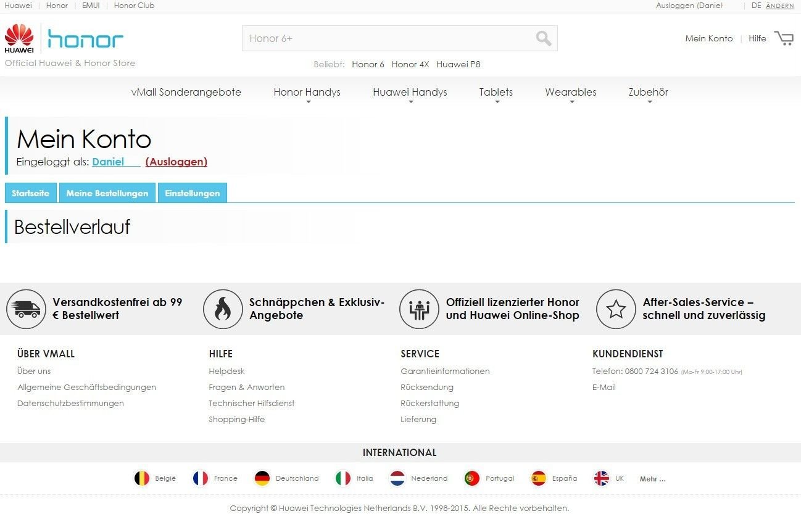Open the Honor top bar link
The width and height of the screenshot is (801, 532).
click(x=57, y=6)
